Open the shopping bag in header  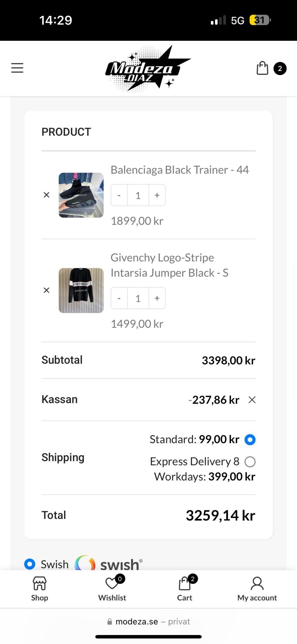click(263, 68)
